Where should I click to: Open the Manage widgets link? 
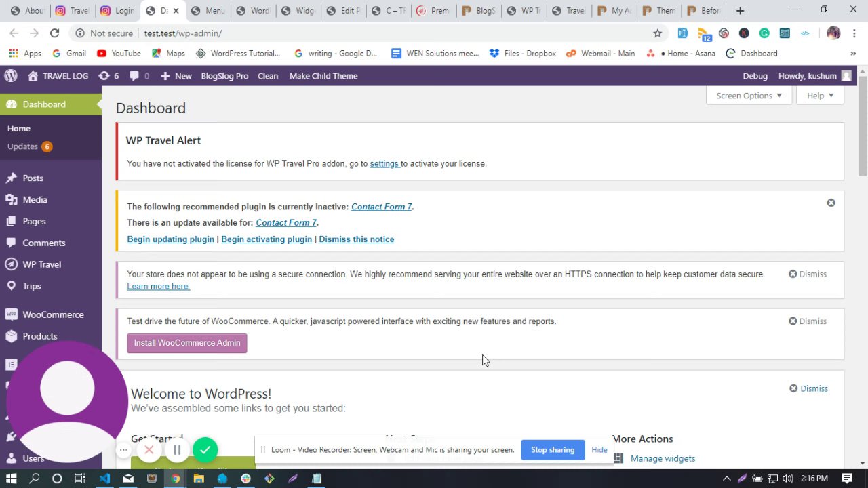pyautogui.click(x=663, y=459)
